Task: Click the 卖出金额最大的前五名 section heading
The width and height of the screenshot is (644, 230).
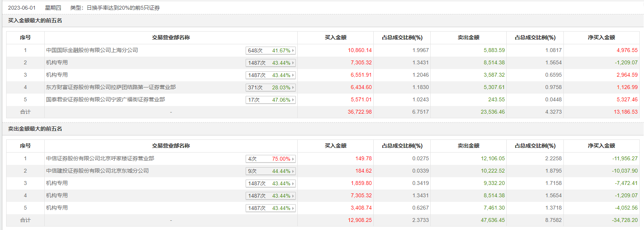Action: tap(35, 129)
